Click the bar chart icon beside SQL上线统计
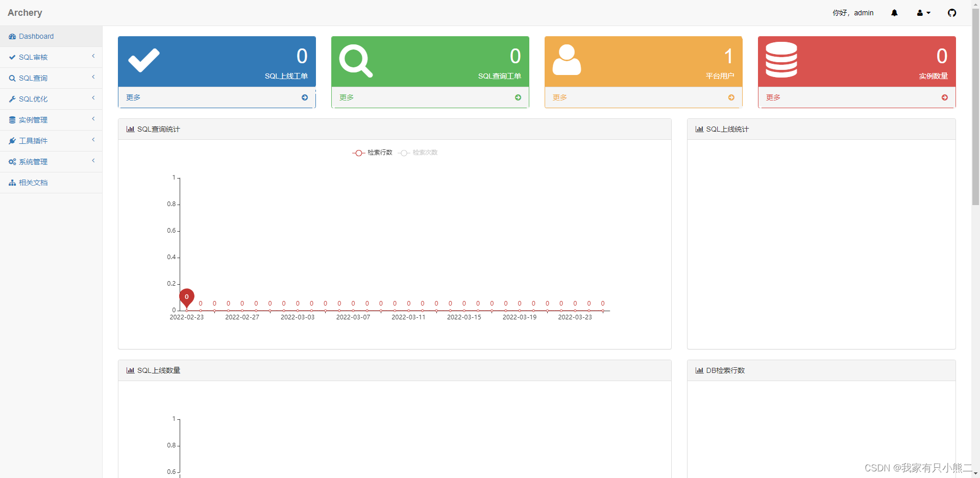The height and width of the screenshot is (478, 980). pyautogui.click(x=699, y=129)
